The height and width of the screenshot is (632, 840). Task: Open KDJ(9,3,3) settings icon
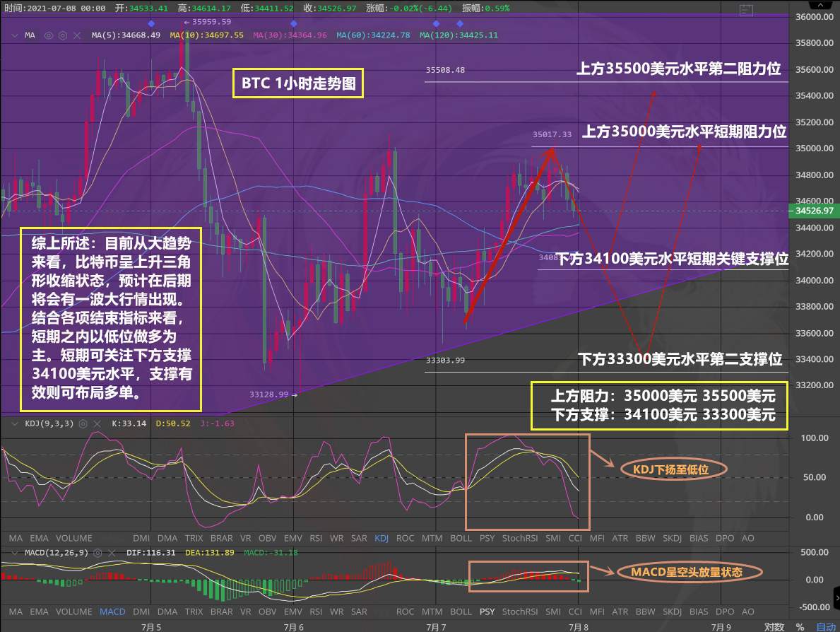point(83,423)
